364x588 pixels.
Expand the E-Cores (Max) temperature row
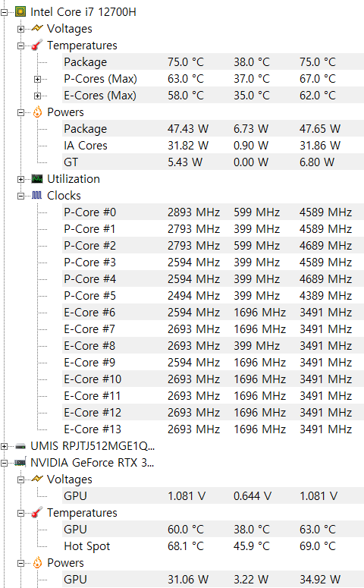37,96
